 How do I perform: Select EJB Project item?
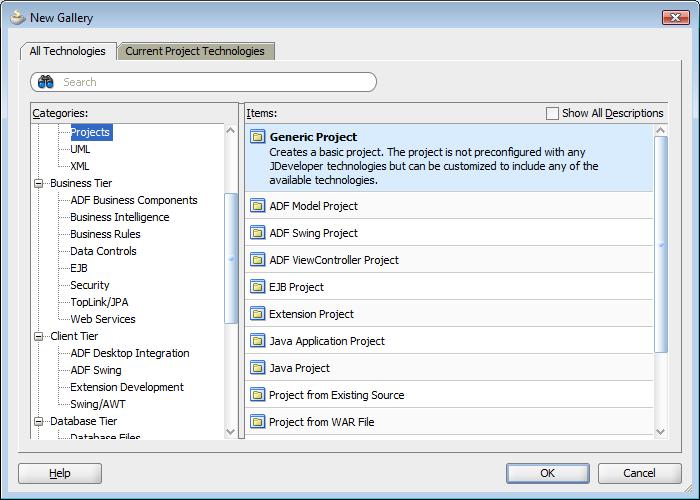(449, 287)
